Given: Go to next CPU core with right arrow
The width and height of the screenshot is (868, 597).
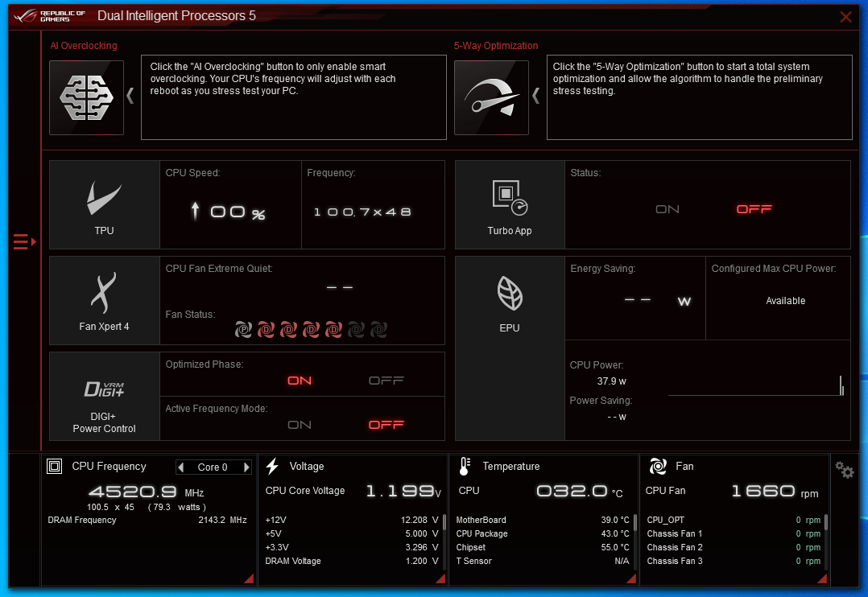Looking at the screenshot, I should [246, 467].
